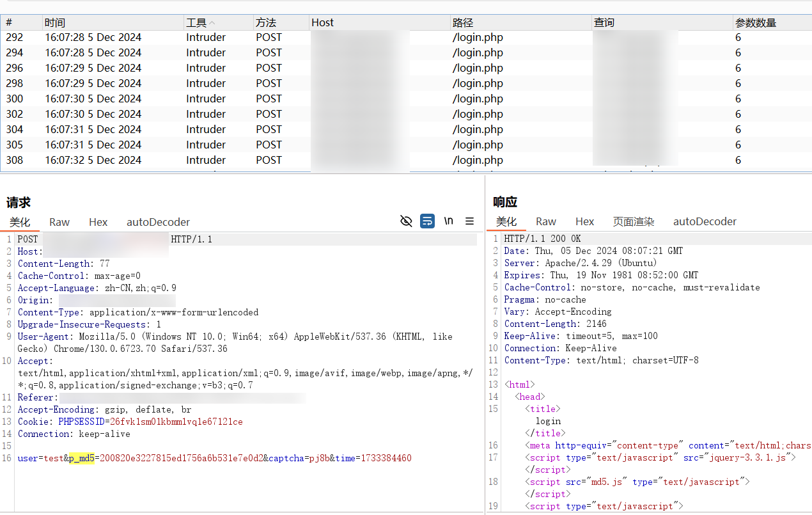Toggle the \n newline display icon
The width and height of the screenshot is (812, 515).
(449, 221)
